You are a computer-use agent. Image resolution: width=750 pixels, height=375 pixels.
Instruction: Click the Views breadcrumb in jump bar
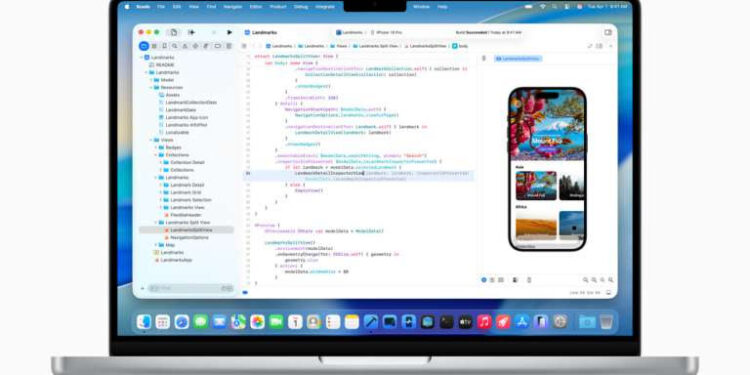click(x=339, y=46)
